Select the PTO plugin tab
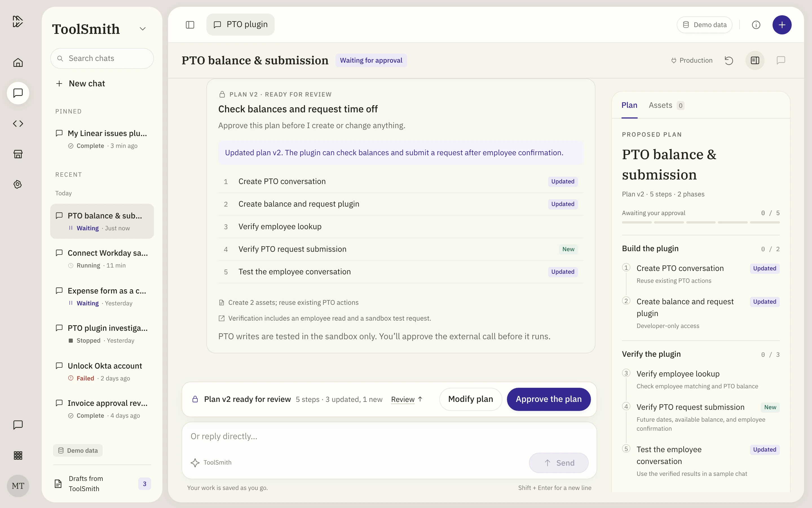 (x=240, y=25)
